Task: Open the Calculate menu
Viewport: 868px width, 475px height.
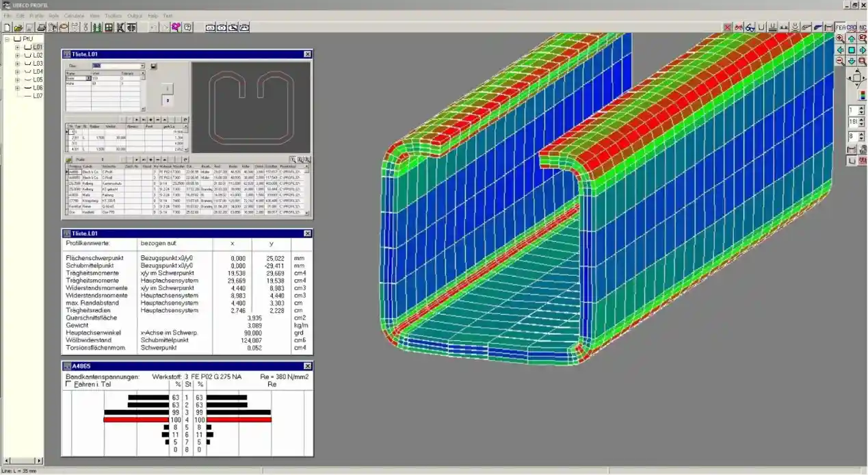Action: (74, 15)
